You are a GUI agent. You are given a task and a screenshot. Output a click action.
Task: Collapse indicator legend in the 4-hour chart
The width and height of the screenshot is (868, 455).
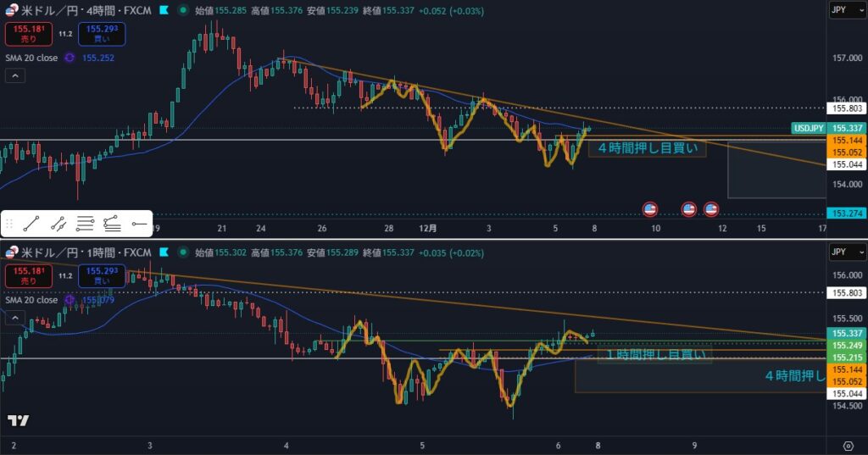[14, 75]
